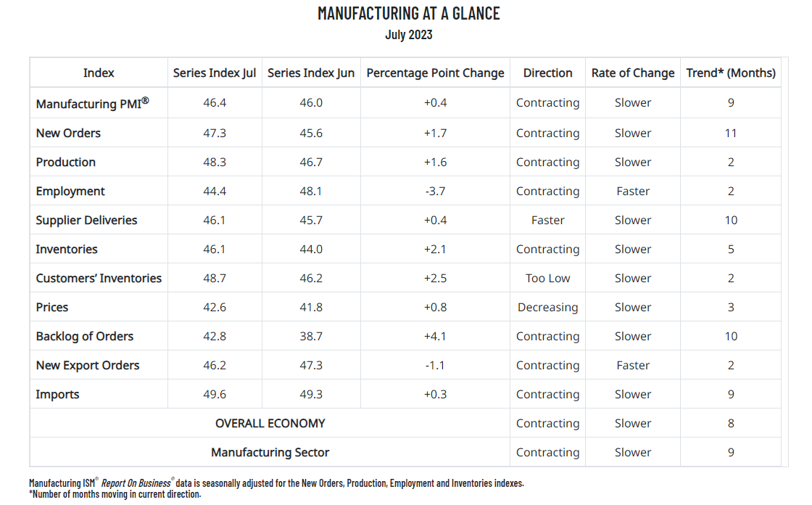
Task: Select the "Index" column header
Action: point(99,73)
